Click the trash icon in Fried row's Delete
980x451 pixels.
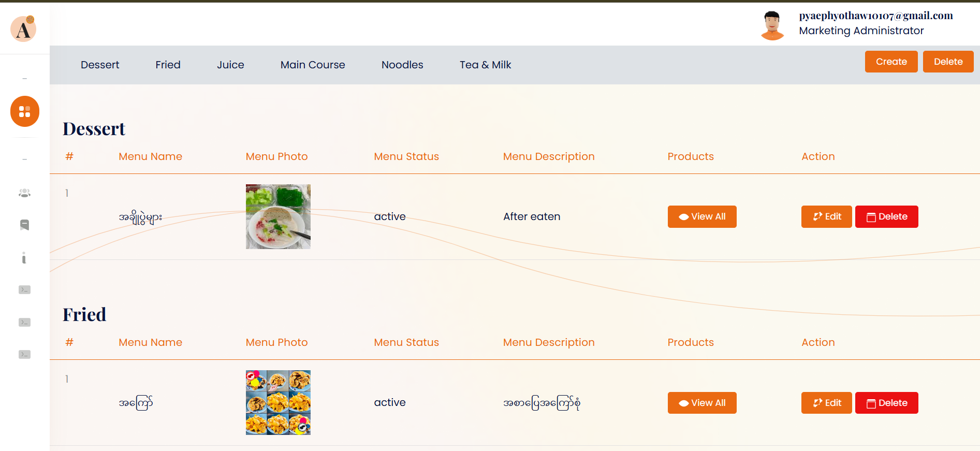click(x=871, y=403)
